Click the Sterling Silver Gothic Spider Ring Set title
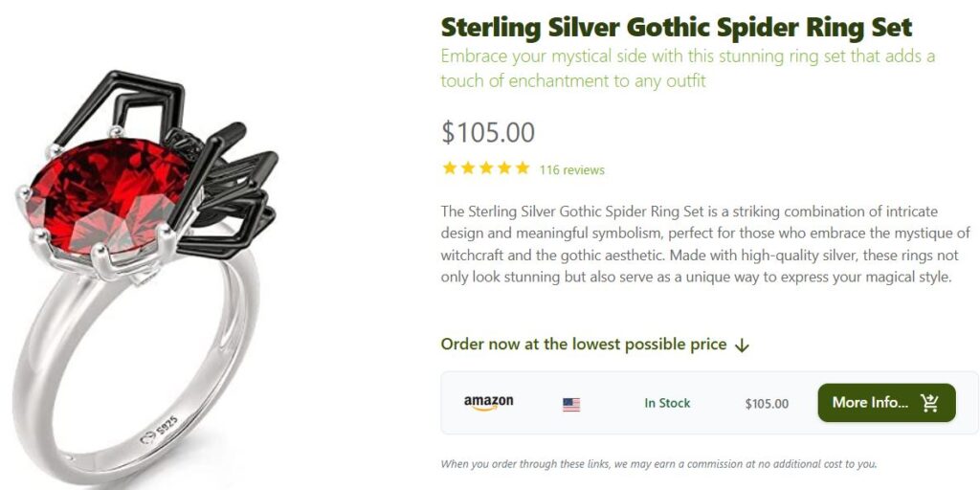The image size is (980, 490). (x=676, y=27)
